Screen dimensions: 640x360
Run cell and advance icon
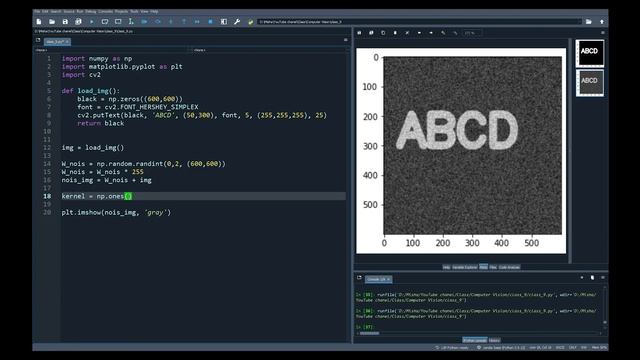(118, 22)
